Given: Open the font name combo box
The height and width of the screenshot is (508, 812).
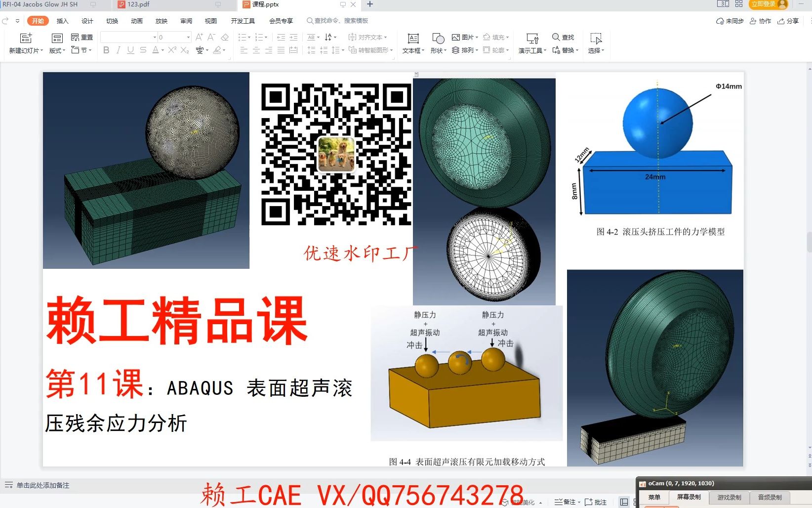Looking at the screenshot, I should tap(129, 37).
